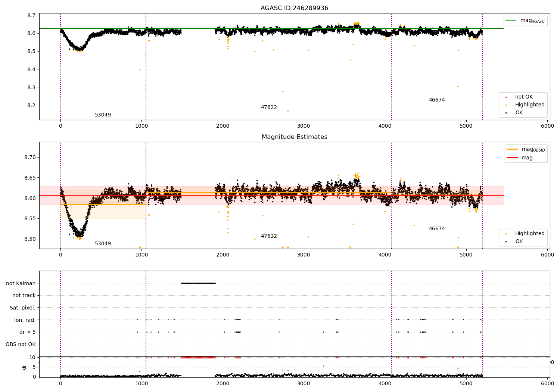Click the long red bar at dr equals 10
Image resolution: width=560 pixels, height=392 pixels.
[x=198, y=357]
